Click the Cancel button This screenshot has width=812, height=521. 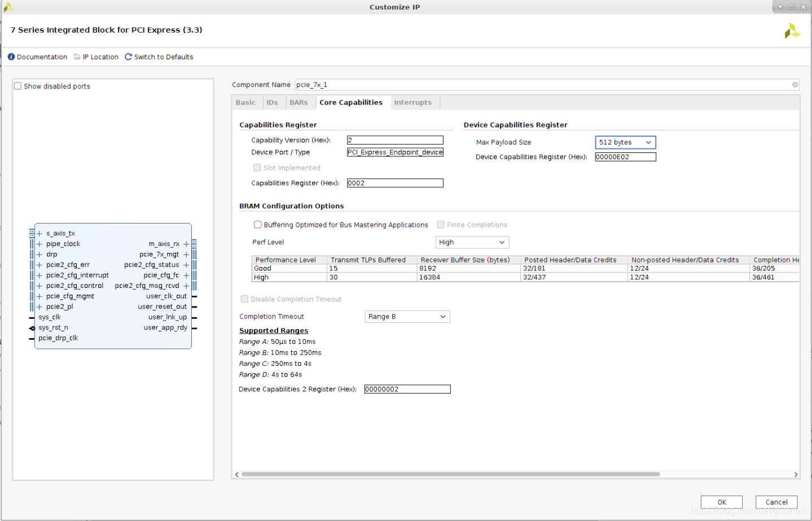[x=776, y=502]
